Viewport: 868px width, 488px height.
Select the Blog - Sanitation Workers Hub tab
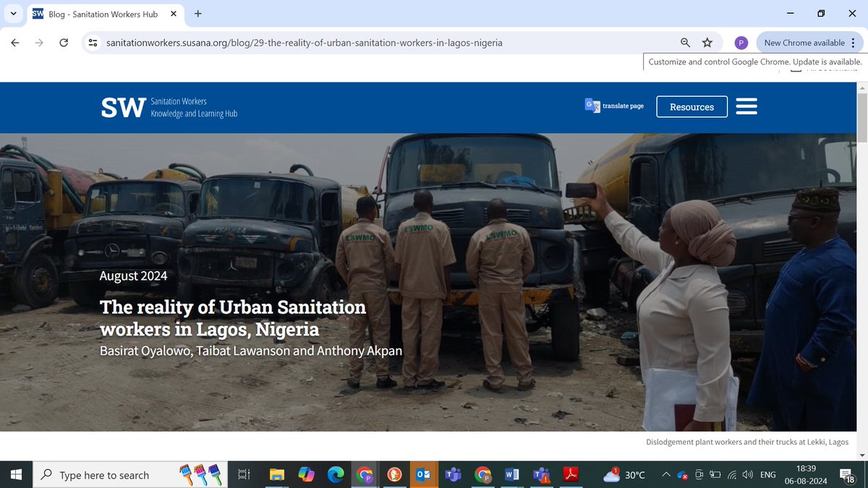point(101,13)
